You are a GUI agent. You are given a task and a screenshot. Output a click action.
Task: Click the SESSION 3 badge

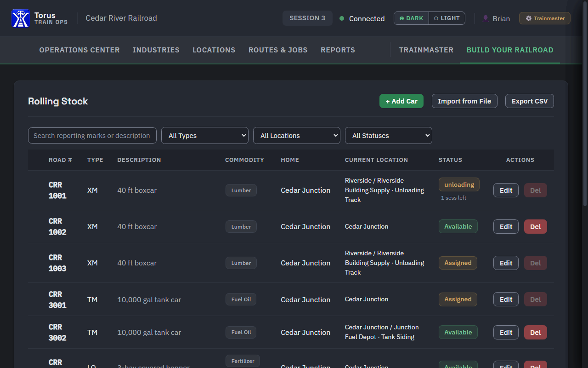click(x=307, y=18)
